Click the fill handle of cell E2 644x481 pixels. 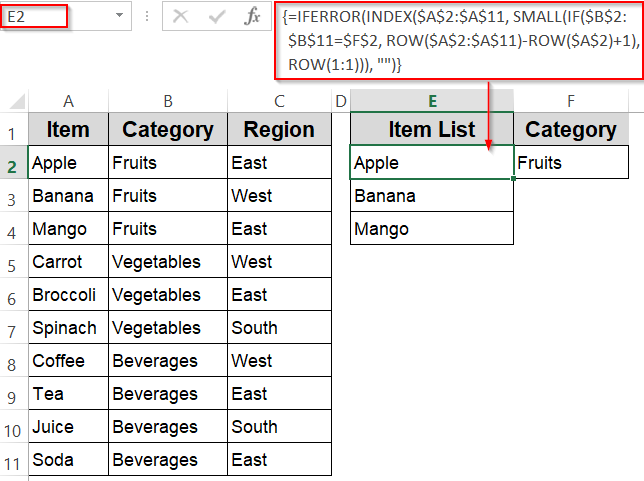pyautogui.click(x=513, y=179)
